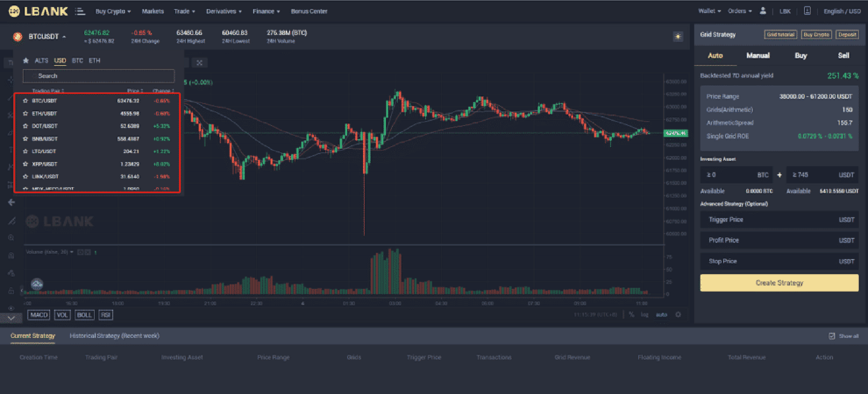Image resolution: width=868 pixels, height=394 pixels.
Task: Collapse the drawing sidebar with the chevron
Action: (x=10, y=317)
